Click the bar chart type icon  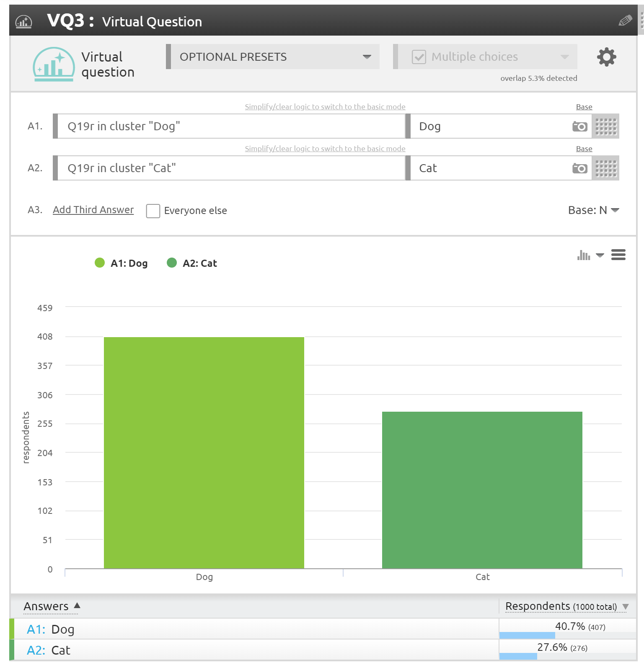point(583,255)
